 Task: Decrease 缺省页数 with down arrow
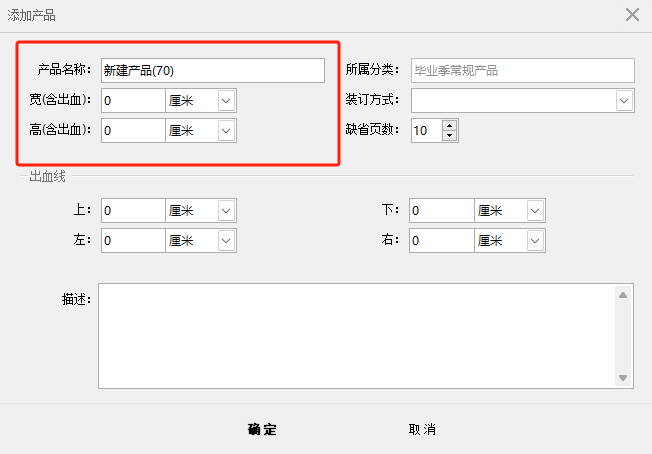pos(449,136)
